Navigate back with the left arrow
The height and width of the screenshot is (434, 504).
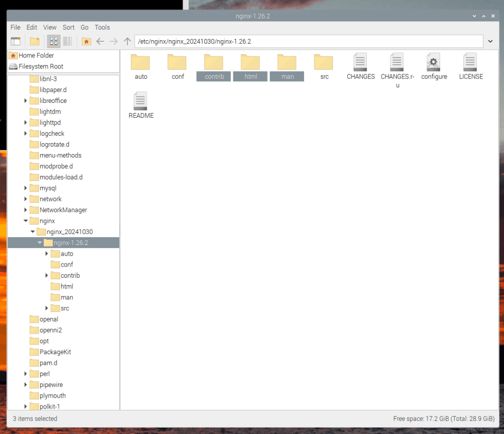(x=100, y=41)
